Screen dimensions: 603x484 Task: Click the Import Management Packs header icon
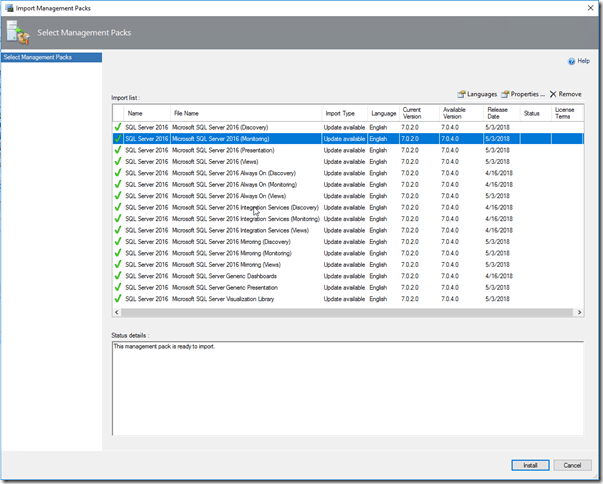(x=19, y=34)
